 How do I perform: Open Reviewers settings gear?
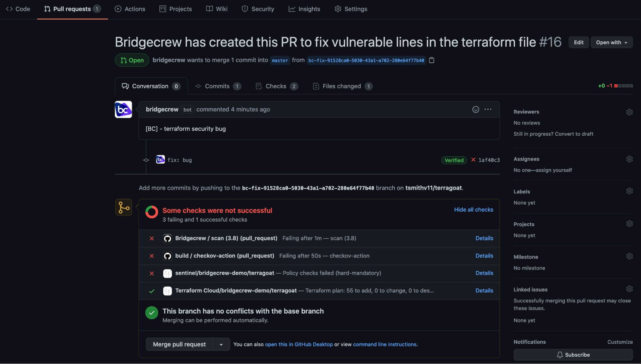(629, 112)
